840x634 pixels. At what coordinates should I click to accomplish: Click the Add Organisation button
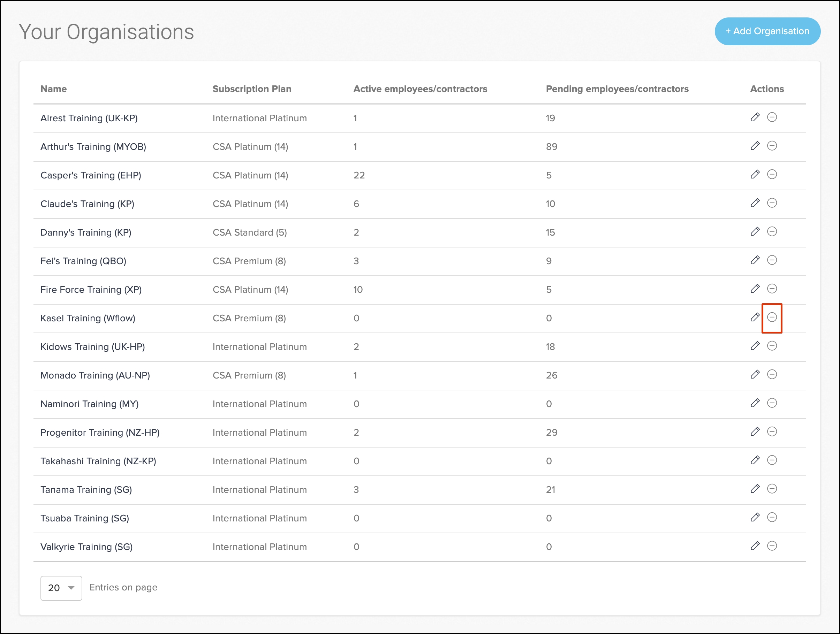click(767, 31)
